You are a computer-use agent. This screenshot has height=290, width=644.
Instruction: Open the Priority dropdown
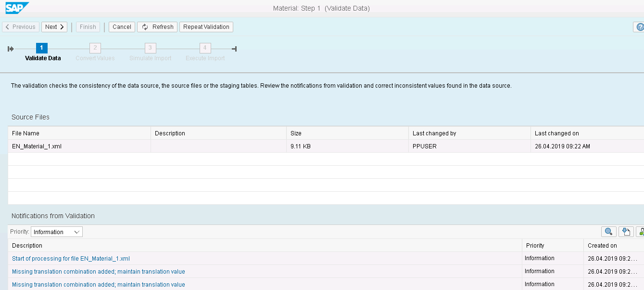[56, 231]
